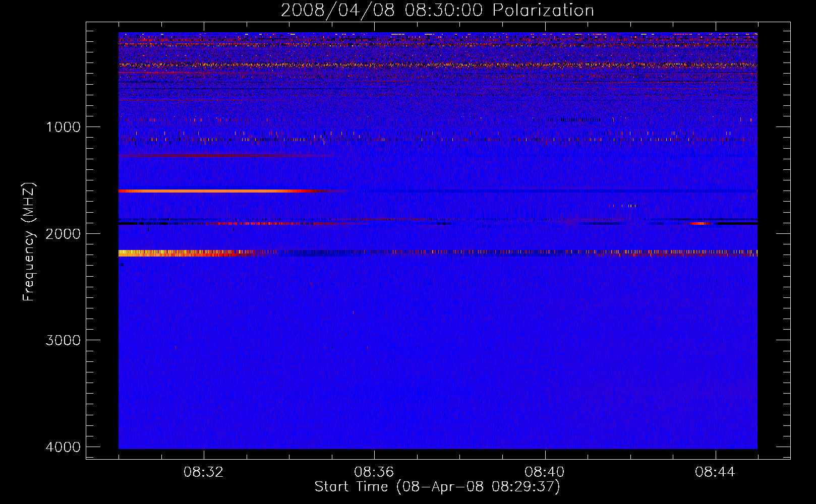
Task: Click the black band near 1900 MHz
Action: [438, 224]
